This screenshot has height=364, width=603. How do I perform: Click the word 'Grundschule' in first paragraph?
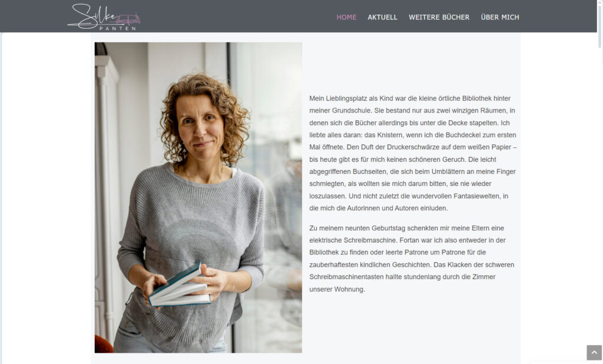pos(351,110)
